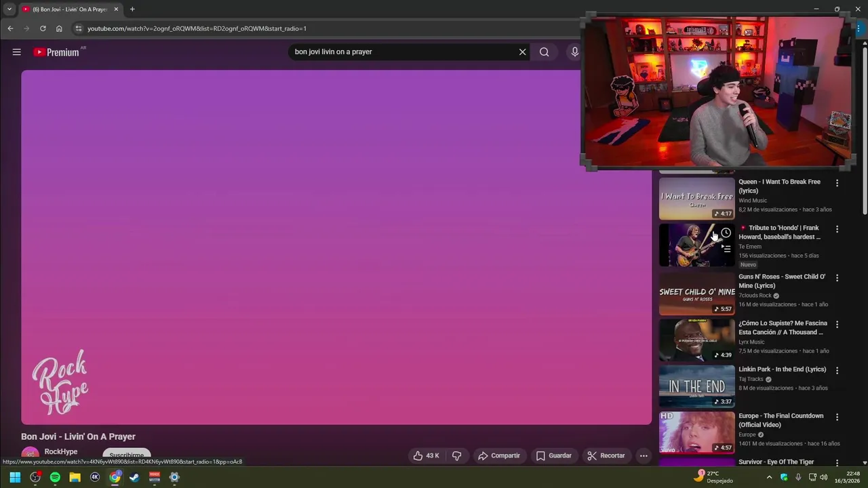Save video using Guardar button
Viewport: 868px width, 488px height.
click(x=553, y=455)
